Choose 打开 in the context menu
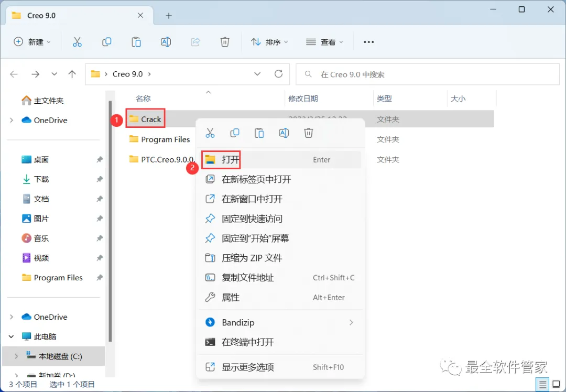The width and height of the screenshot is (566, 392). [280, 159]
